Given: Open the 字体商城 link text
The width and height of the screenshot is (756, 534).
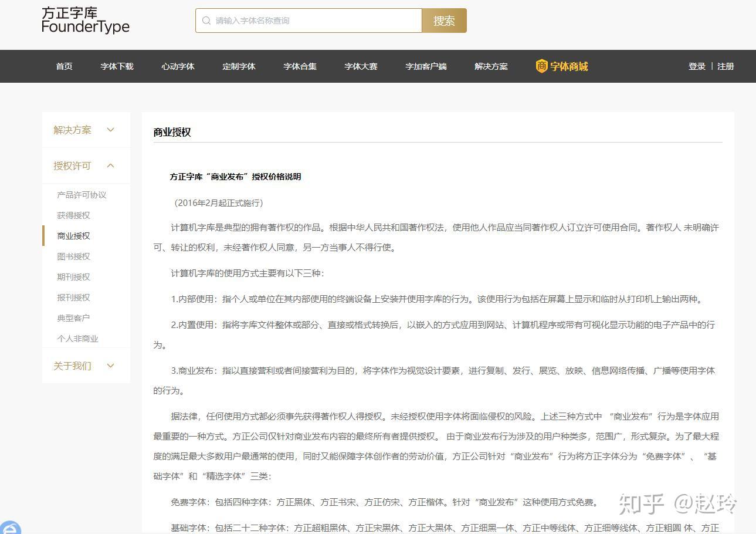Looking at the screenshot, I should click(569, 66).
